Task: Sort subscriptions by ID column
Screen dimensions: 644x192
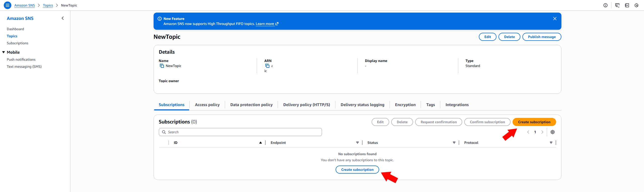Action: (x=260, y=143)
